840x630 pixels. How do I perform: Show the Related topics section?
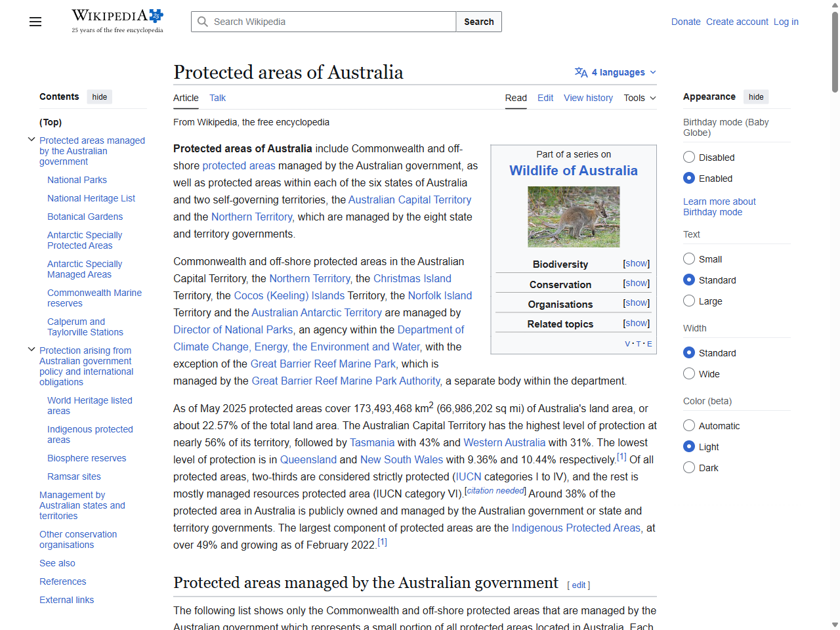point(637,323)
